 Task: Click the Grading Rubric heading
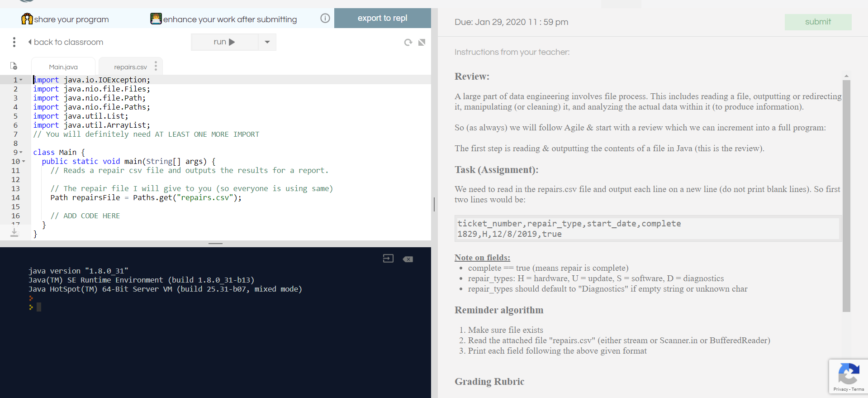click(x=489, y=382)
